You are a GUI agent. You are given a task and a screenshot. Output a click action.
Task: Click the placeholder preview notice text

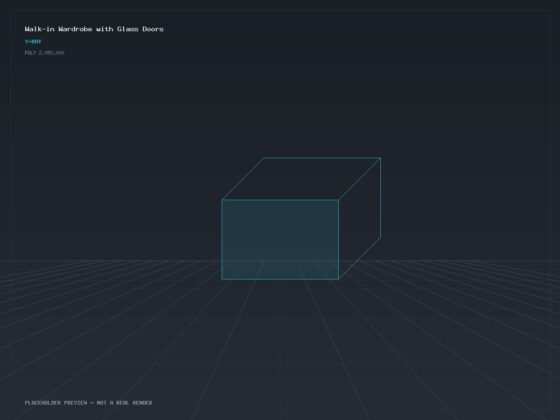[x=88, y=402]
